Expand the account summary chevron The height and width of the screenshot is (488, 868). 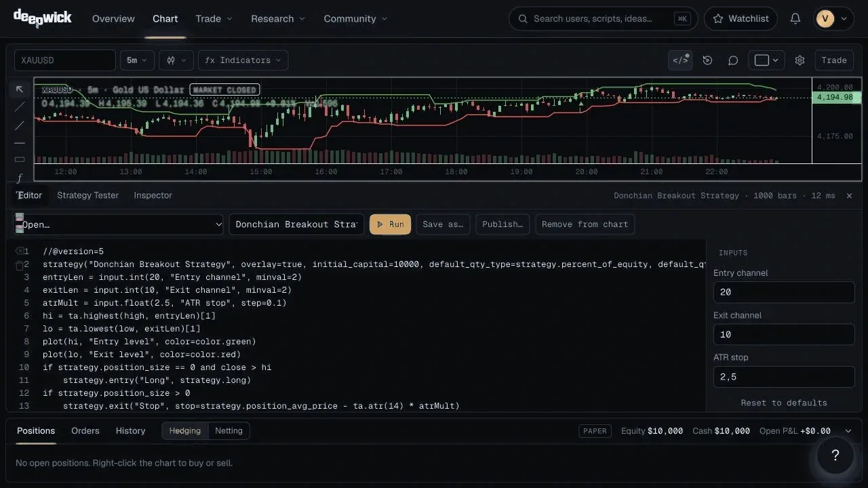coord(848,431)
